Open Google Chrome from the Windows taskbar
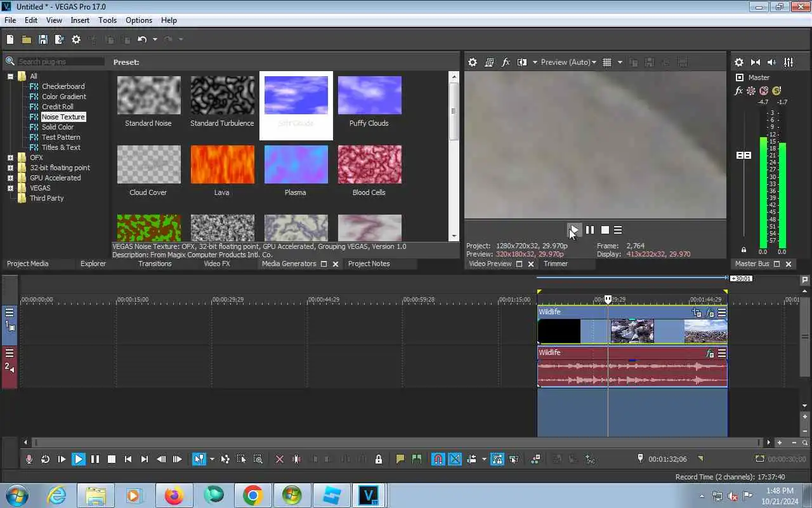The image size is (812, 508). (252, 495)
